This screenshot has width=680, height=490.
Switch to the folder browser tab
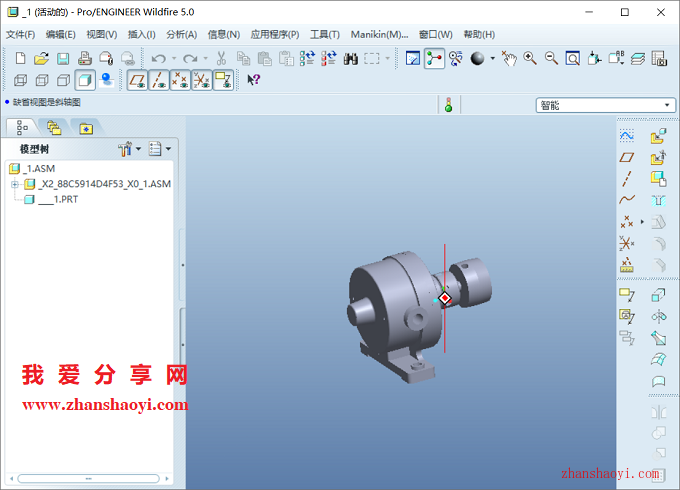(54, 128)
